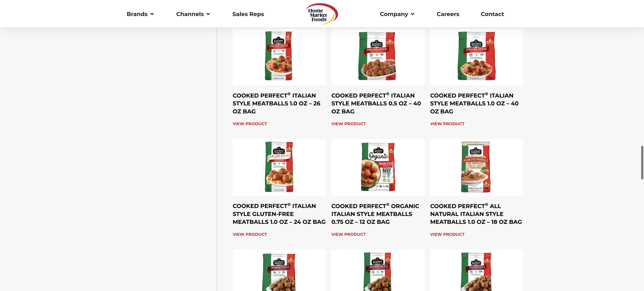Expand the Brands dropdown chevron
The height and width of the screenshot is (291, 644).
point(152,14)
